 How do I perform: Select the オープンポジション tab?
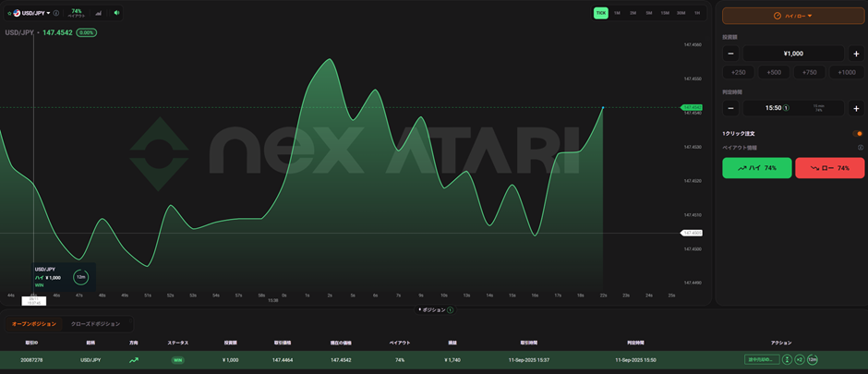click(33, 324)
